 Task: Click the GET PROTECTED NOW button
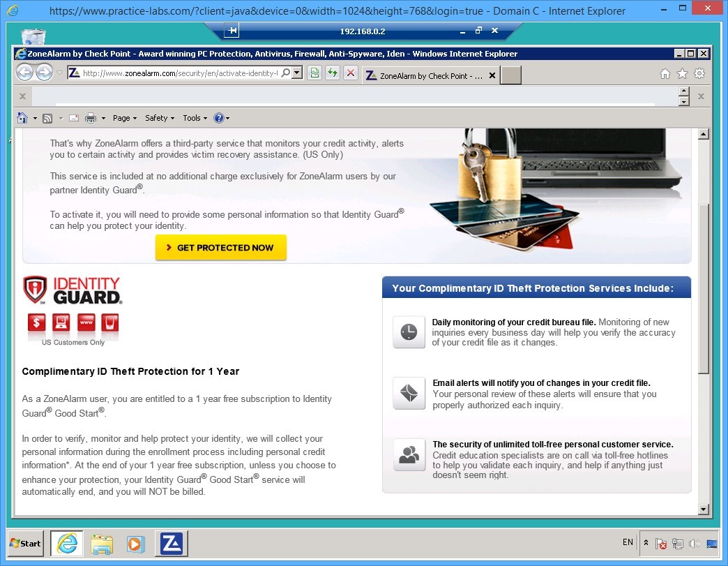tap(221, 247)
